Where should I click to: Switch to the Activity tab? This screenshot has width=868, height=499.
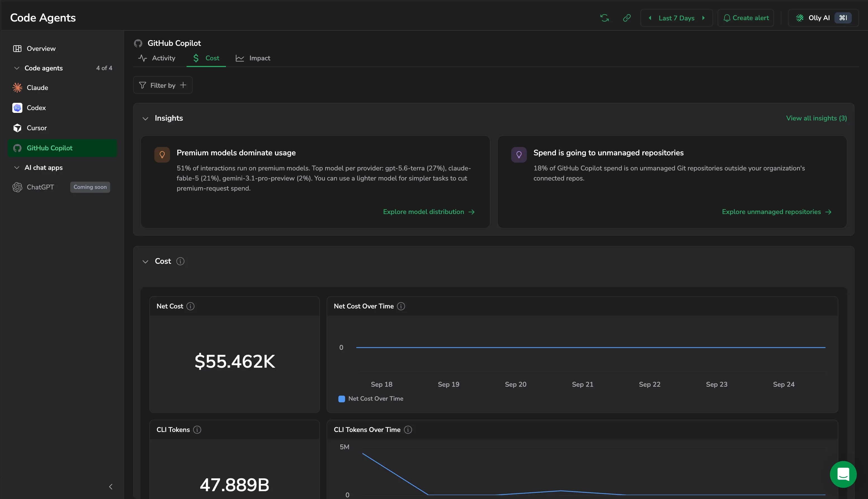(x=157, y=58)
